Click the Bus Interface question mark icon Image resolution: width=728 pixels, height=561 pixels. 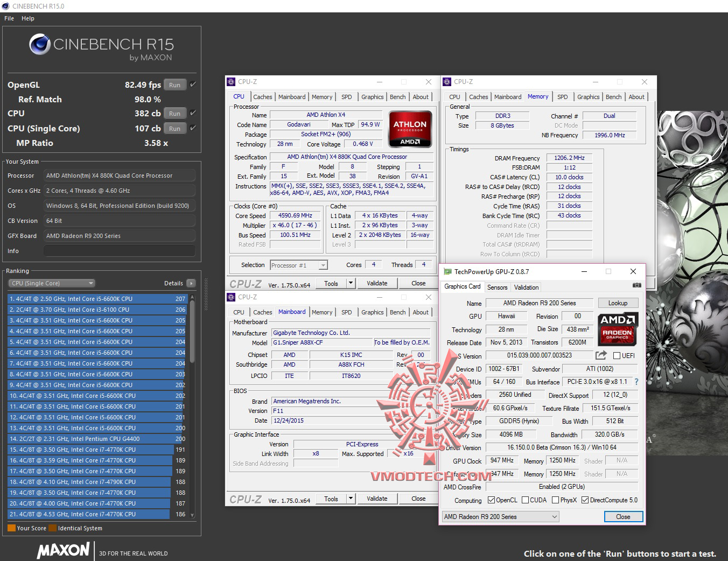(x=636, y=382)
